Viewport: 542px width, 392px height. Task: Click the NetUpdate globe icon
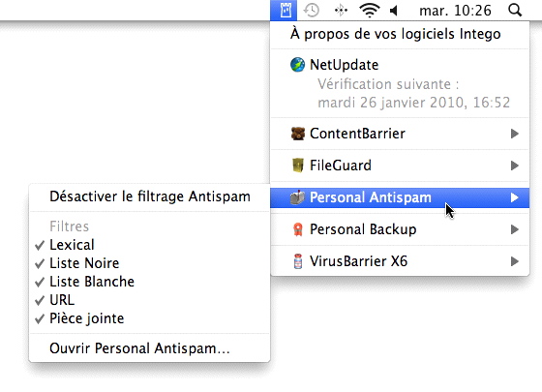coord(297,65)
